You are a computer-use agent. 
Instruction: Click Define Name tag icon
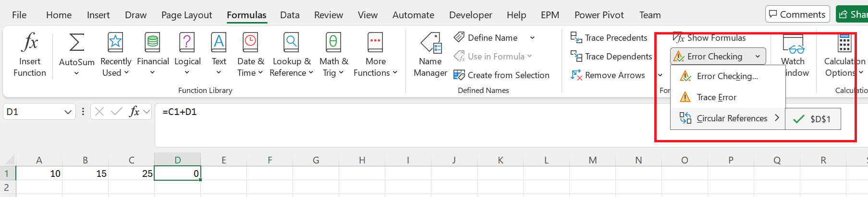[x=459, y=37]
